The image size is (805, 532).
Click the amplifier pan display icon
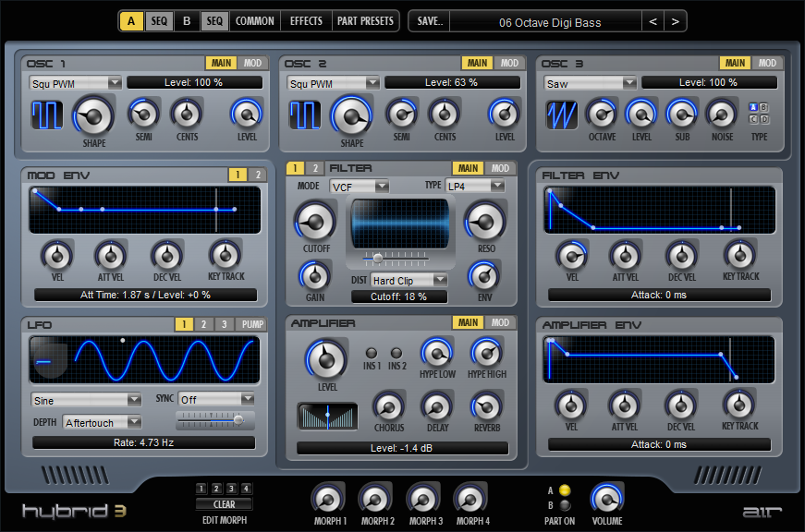327,416
